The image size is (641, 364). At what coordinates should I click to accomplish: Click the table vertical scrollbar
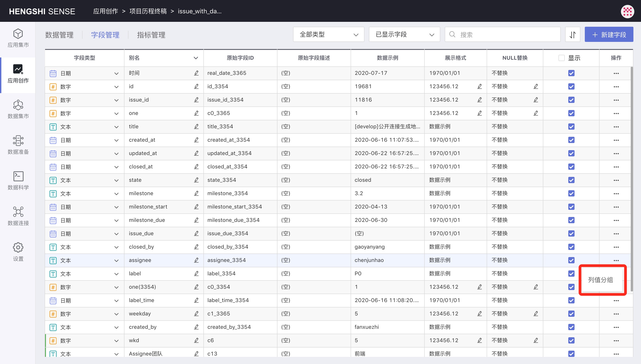tap(632, 179)
